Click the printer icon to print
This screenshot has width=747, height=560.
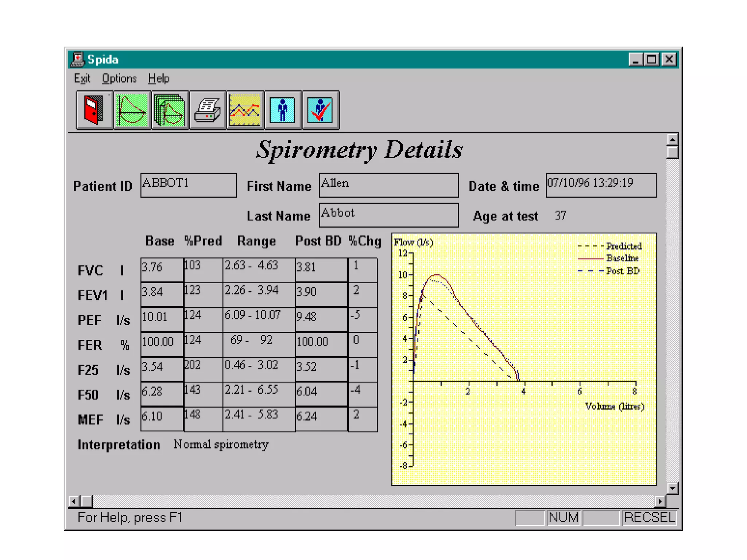(208, 110)
